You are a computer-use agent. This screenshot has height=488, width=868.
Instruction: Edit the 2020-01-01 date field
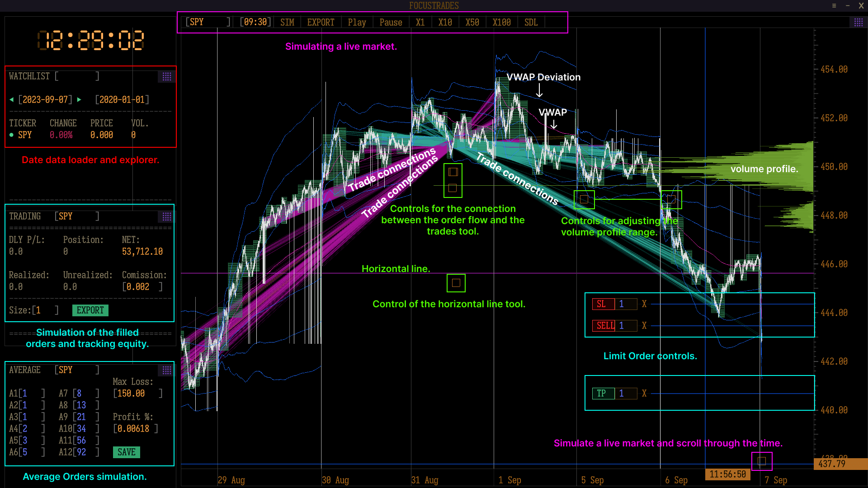[122, 99]
